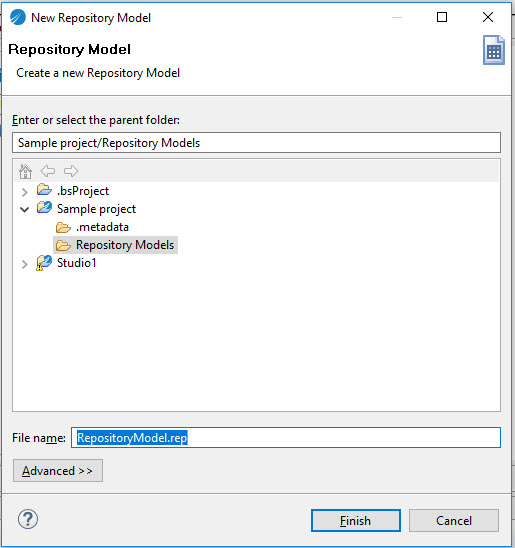Expand the Advanced options section
The image size is (515, 548).
pos(58,471)
